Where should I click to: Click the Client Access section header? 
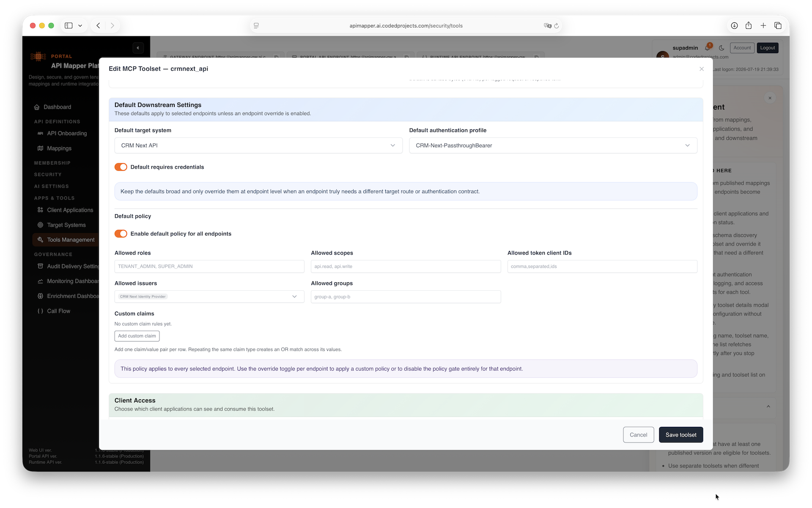(406, 405)
